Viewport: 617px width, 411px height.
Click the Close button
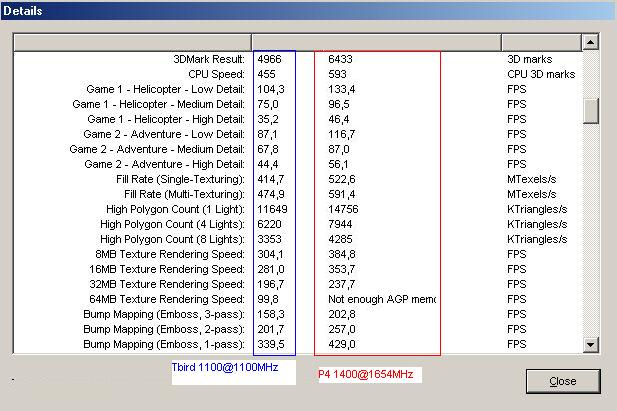click(x=563, y=381)
